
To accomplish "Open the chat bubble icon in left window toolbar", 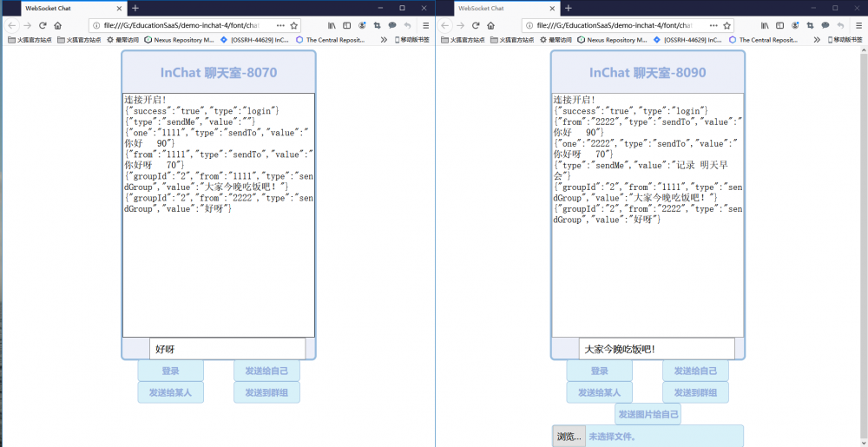I will (x=392, y=25).
